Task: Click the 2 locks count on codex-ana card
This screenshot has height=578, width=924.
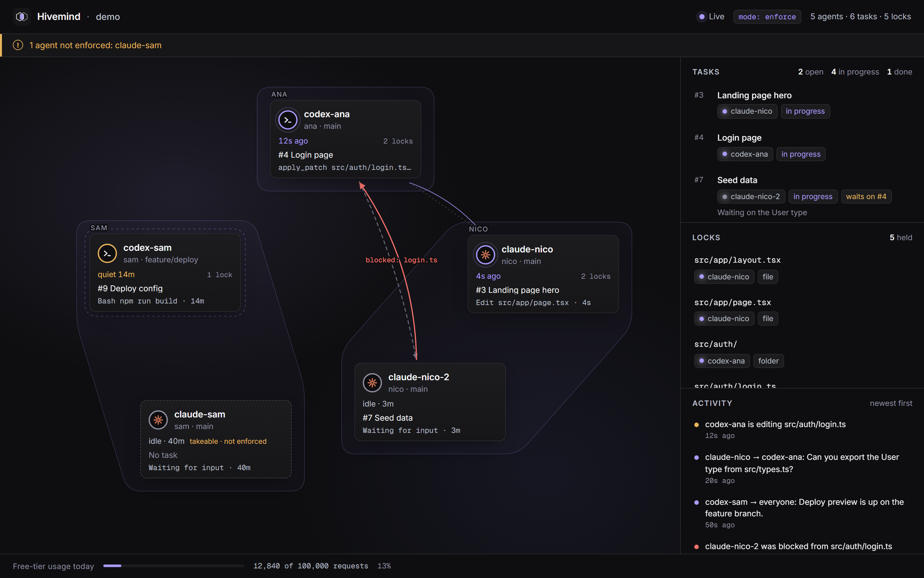Action: 398,141
